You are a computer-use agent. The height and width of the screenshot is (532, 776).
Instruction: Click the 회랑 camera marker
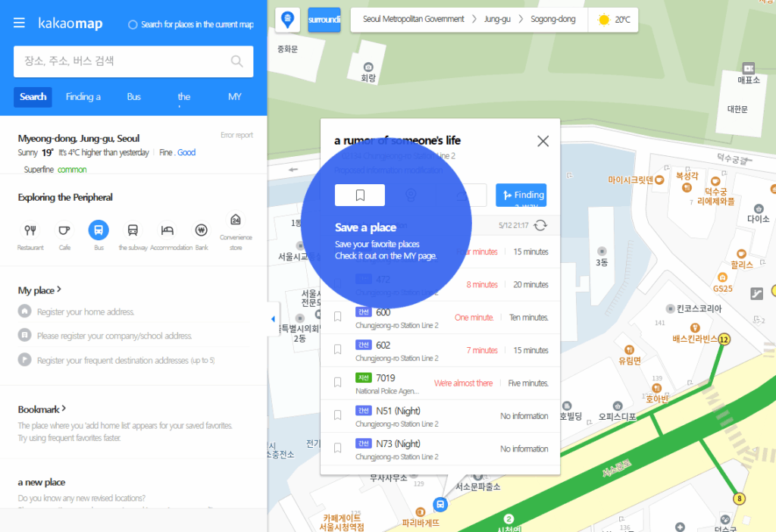(368, 67)
